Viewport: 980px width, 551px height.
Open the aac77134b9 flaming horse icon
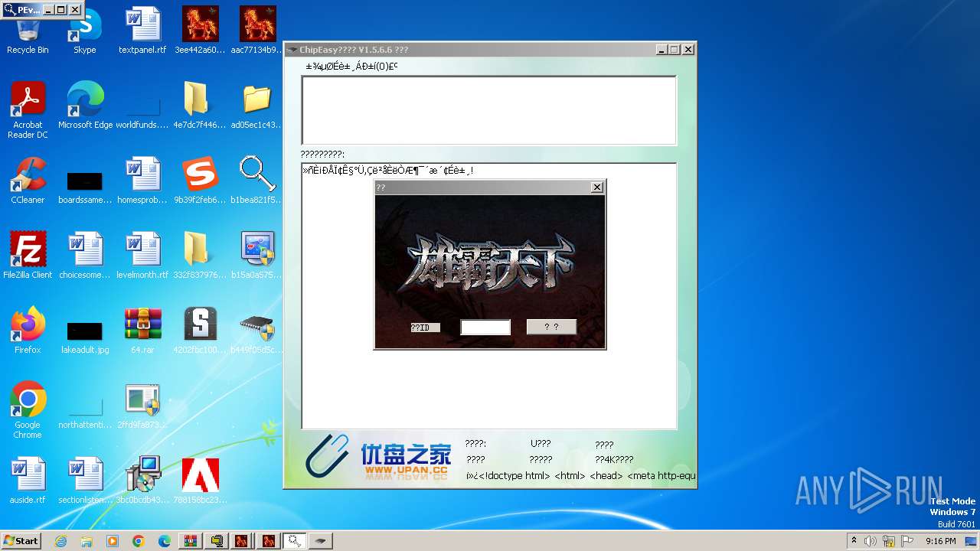pyautogui.click(x=257, y=31)
